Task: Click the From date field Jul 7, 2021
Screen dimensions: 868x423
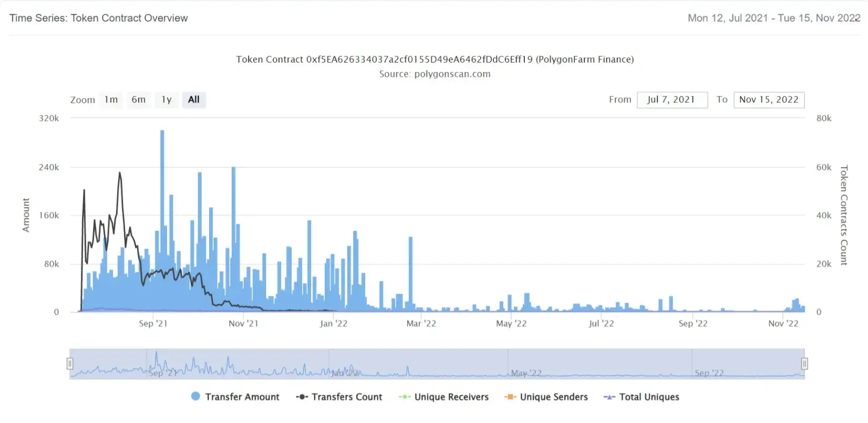Action: (x=672, y=100)
